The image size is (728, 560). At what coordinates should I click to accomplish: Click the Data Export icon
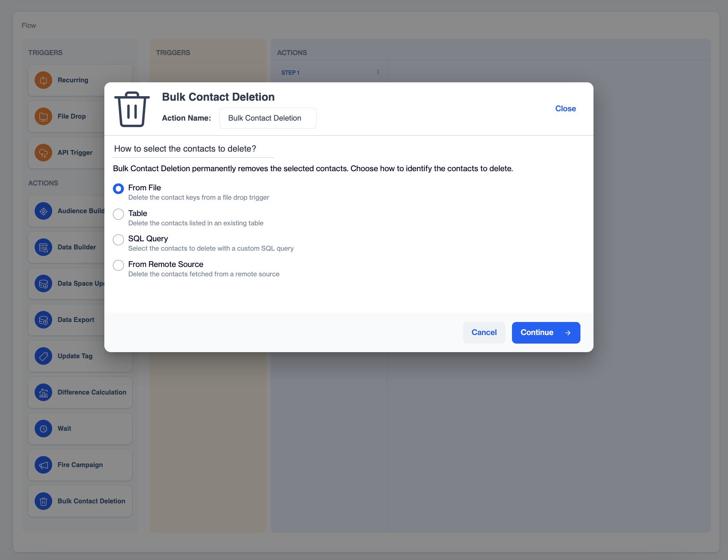(43, 320)
